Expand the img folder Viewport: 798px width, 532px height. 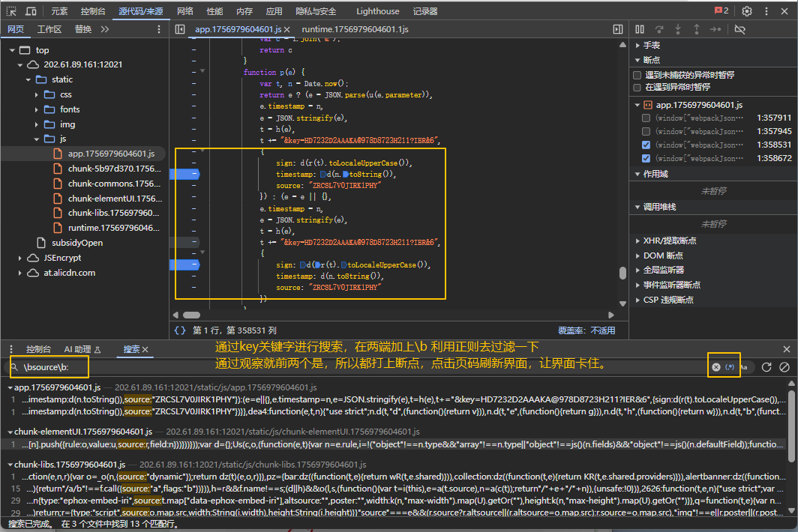coord(37,124)
